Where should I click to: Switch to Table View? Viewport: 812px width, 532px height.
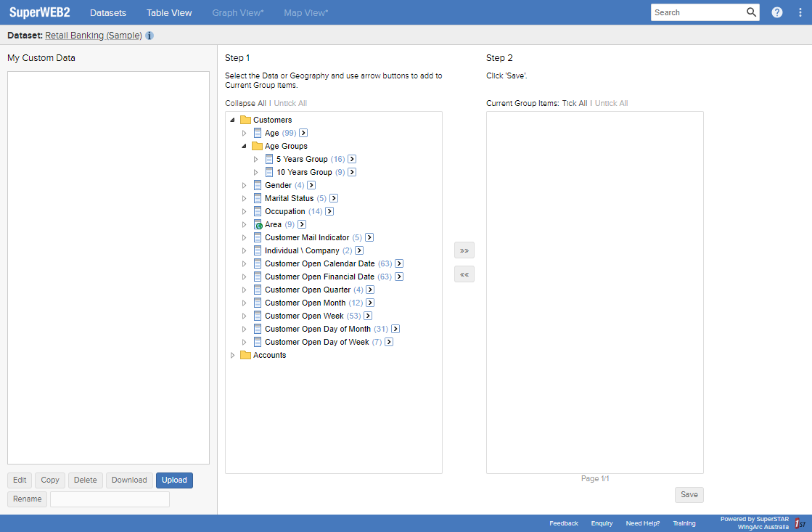(169, 12)
